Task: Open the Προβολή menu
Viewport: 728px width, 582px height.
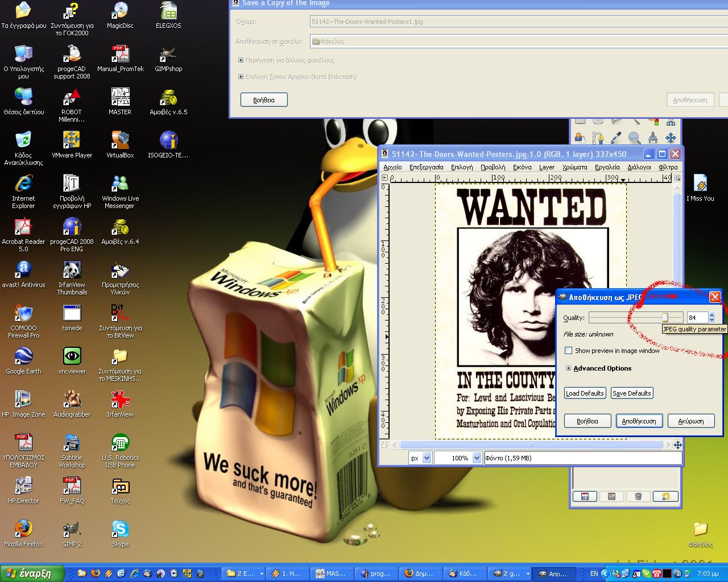Action: click(493, 167)
